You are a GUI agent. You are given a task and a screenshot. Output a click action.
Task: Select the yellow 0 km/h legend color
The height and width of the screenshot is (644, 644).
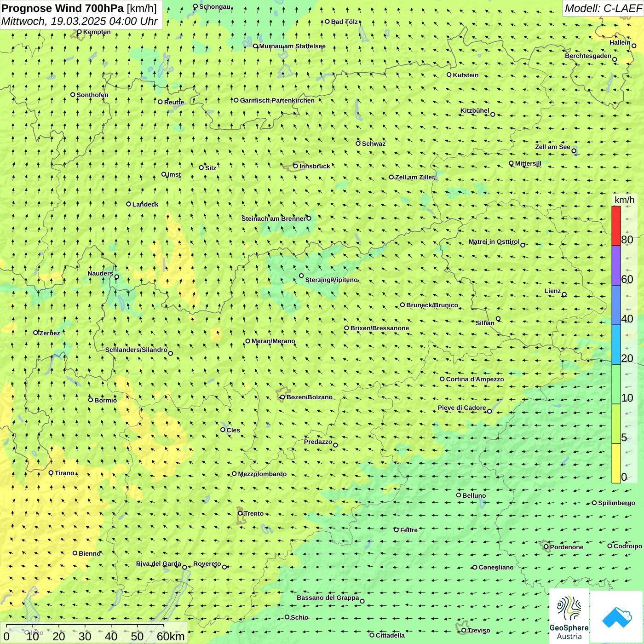coord(616,463)
